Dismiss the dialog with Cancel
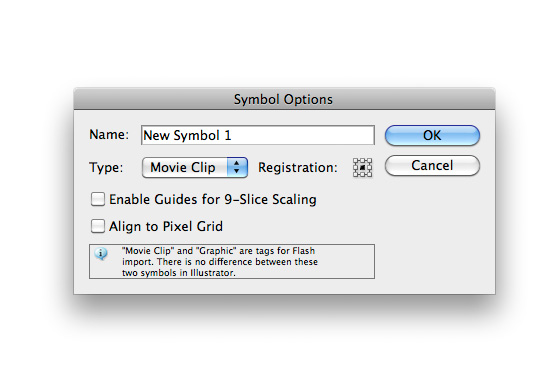Screen dimensions: 558x391 pos(432,165)
